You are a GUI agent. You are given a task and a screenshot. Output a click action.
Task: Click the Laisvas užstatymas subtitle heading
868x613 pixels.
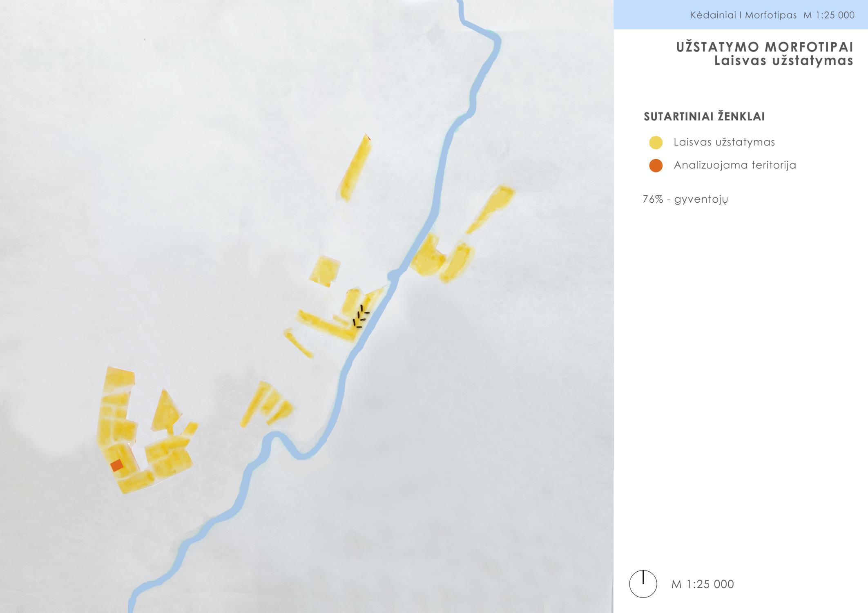tap(783, 61)
